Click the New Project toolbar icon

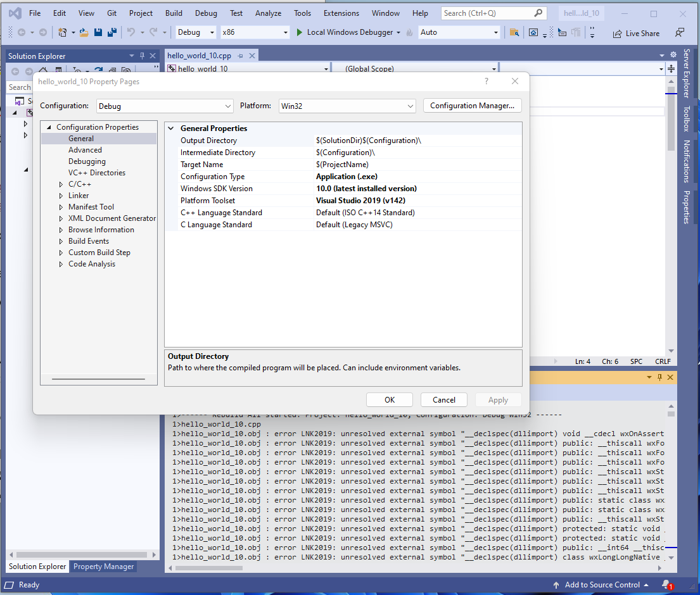63,32
